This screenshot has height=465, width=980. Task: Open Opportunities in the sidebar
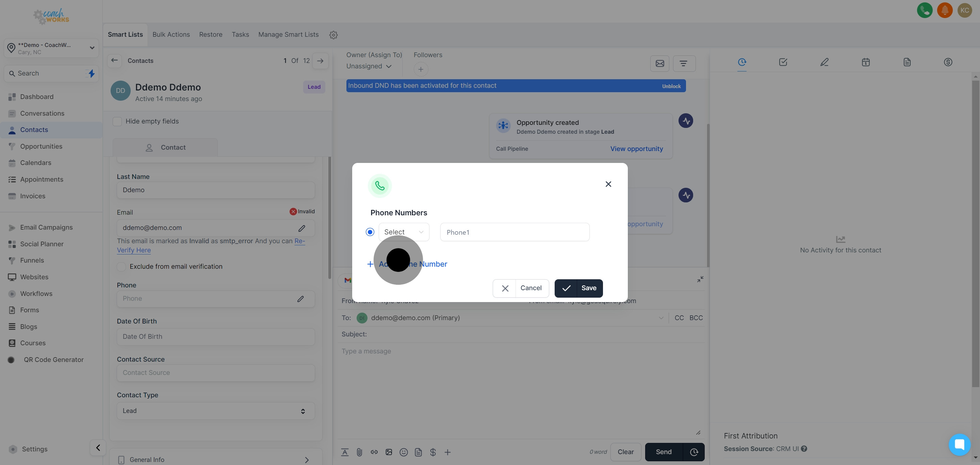[41, 146]
